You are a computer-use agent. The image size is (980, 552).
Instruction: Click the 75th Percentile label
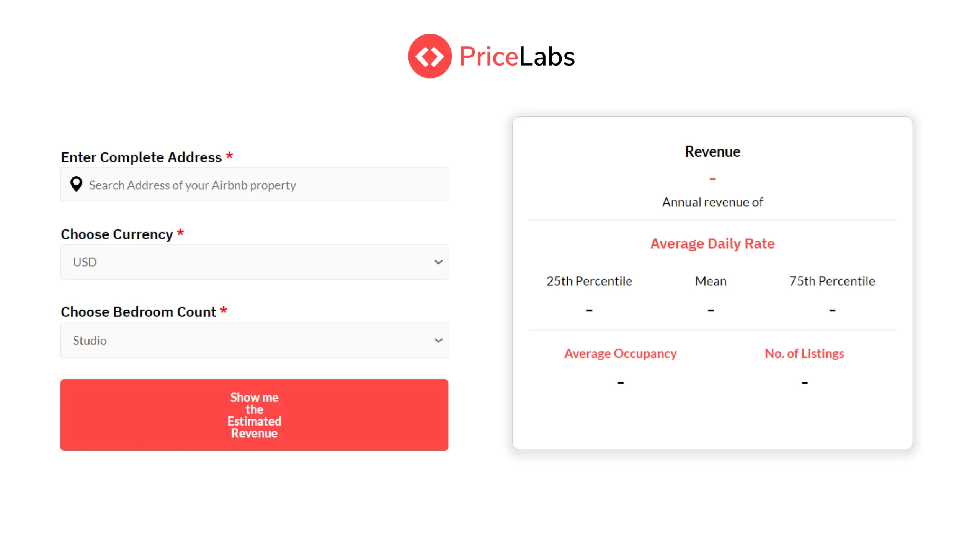pyautogui.click(x=832, y=281)
